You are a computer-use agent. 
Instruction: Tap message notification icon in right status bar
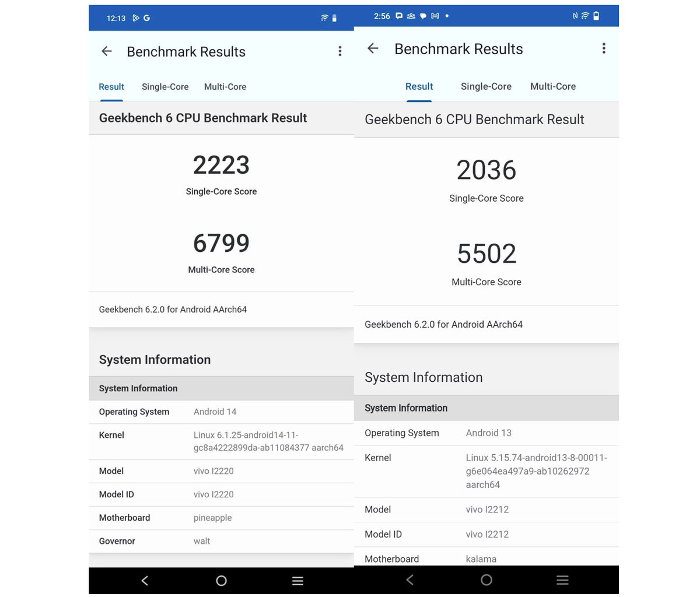point(399,16)
